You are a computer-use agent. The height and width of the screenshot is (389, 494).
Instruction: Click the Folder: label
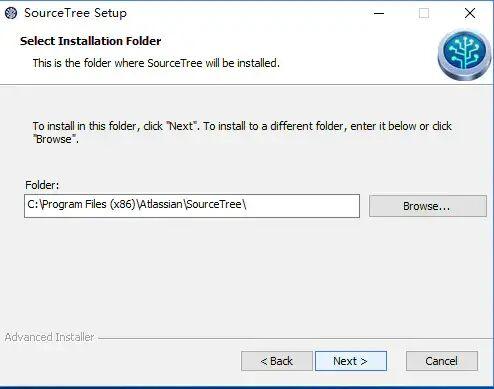coord(42,185)
